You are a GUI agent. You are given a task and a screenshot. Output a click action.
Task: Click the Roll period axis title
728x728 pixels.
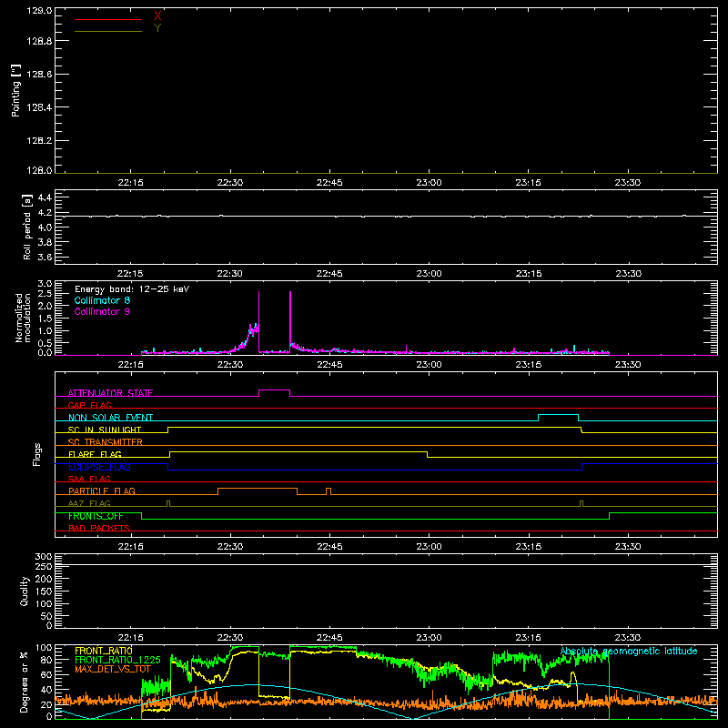click(x=27, y=227)
